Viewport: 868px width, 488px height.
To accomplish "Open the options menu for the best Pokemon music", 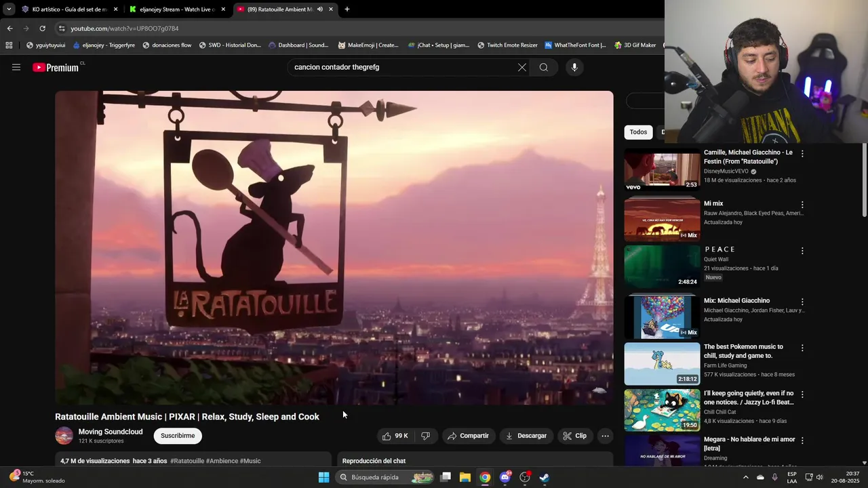I will pyautogui.click(x=802, y=348).
